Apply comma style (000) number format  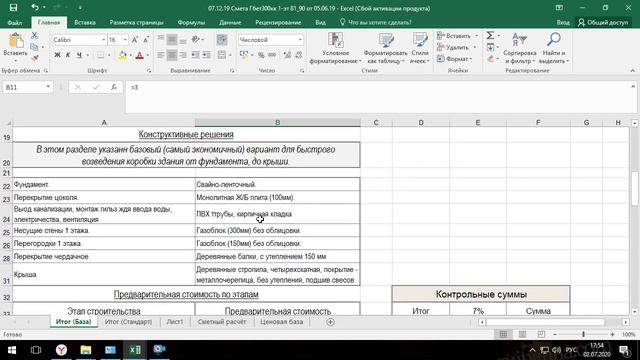click(x=272, y=55)
